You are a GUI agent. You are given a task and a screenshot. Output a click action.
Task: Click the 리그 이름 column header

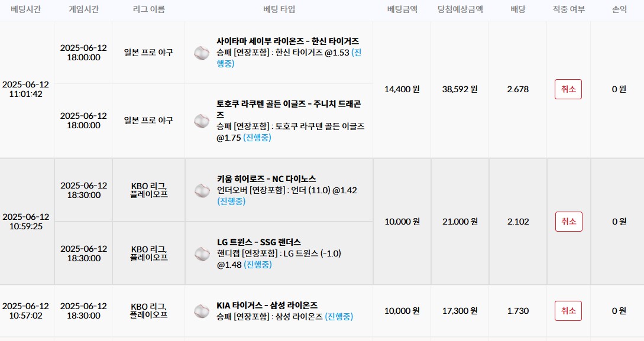pos(148,9)
